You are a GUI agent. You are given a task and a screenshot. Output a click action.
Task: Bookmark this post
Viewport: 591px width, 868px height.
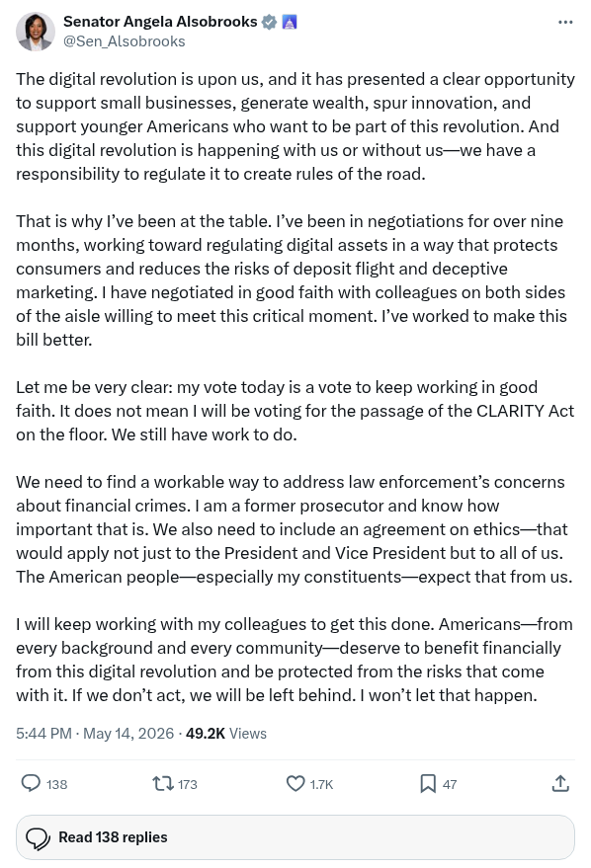[x=428, y=783]
